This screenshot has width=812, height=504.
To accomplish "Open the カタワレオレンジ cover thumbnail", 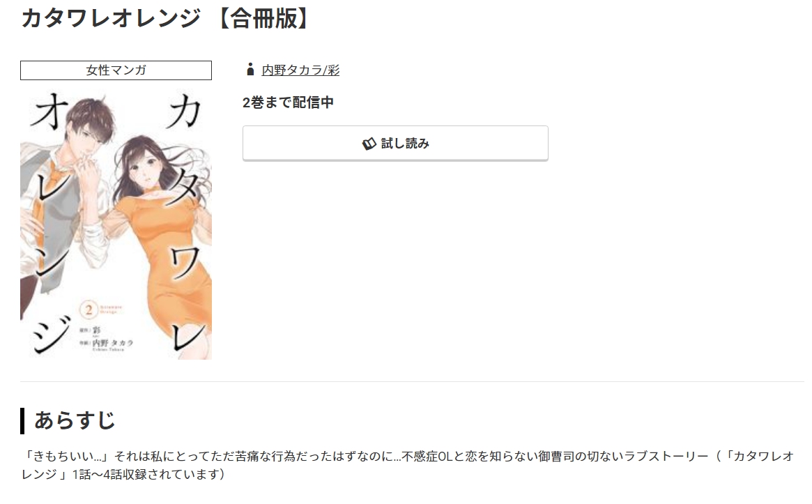I will (116, 226).
